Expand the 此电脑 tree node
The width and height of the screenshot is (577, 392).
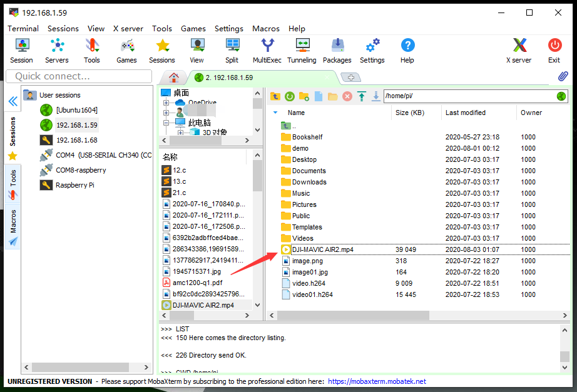(166, 121)
